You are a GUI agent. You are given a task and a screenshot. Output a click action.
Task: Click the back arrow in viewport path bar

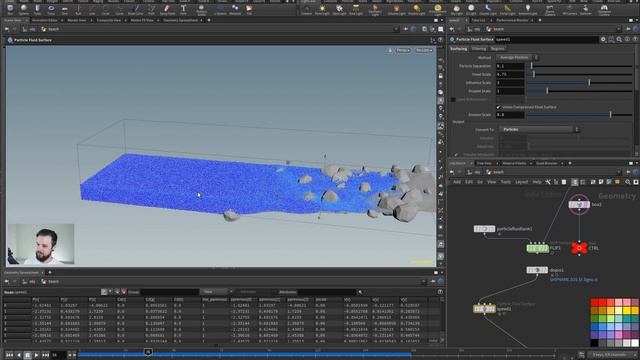(7, 29)
